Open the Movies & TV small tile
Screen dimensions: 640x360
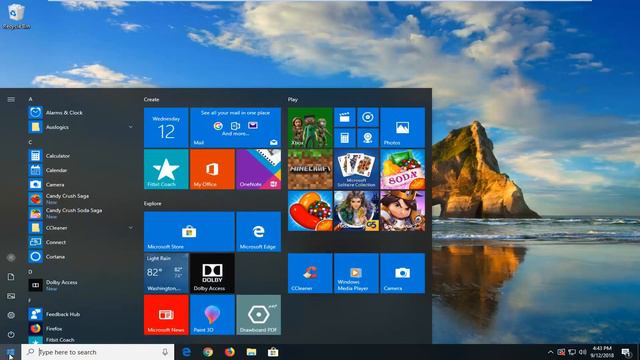click(x=344, y=117)
